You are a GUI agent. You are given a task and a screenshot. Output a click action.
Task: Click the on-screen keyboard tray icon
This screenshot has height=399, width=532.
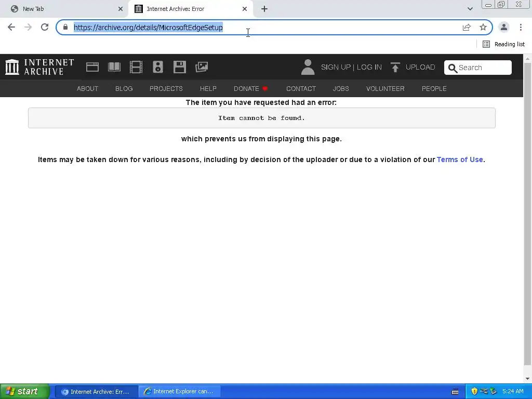click(455, 392)
